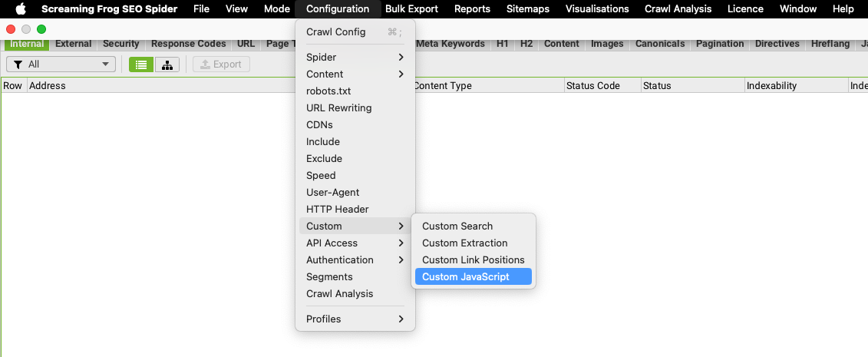The width and height of the screenshot is (868, 357).
Task: Choose Custom Extraction entry
Action: [x=474, y=243]
